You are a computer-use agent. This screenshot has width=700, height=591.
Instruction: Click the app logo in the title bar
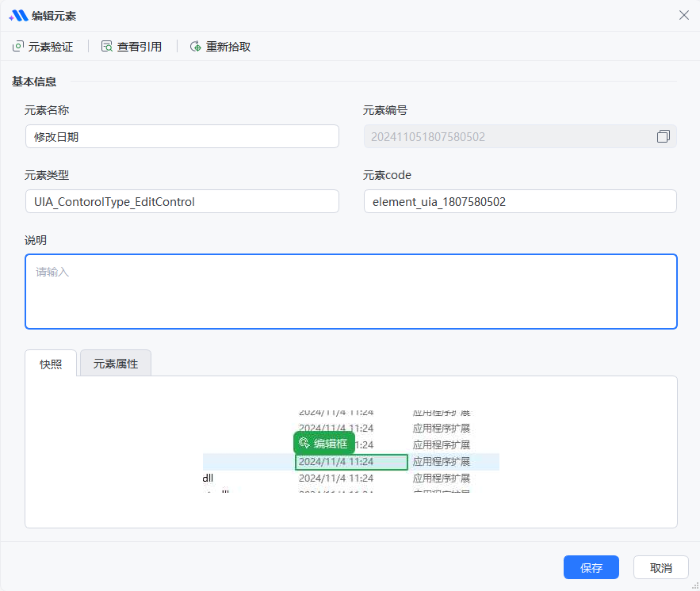[x=18, y=15]
